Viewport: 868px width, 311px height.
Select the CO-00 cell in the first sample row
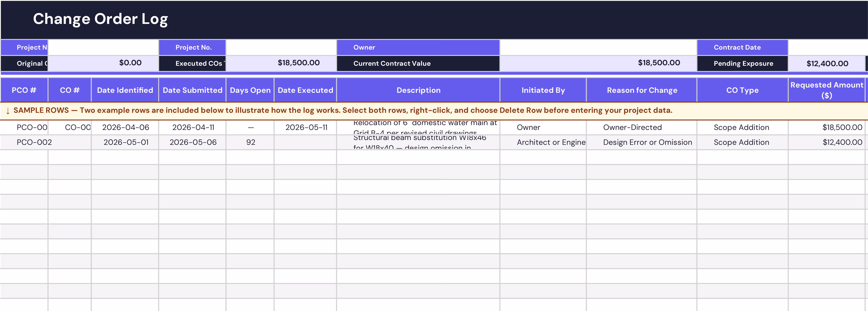pos(70,128)
